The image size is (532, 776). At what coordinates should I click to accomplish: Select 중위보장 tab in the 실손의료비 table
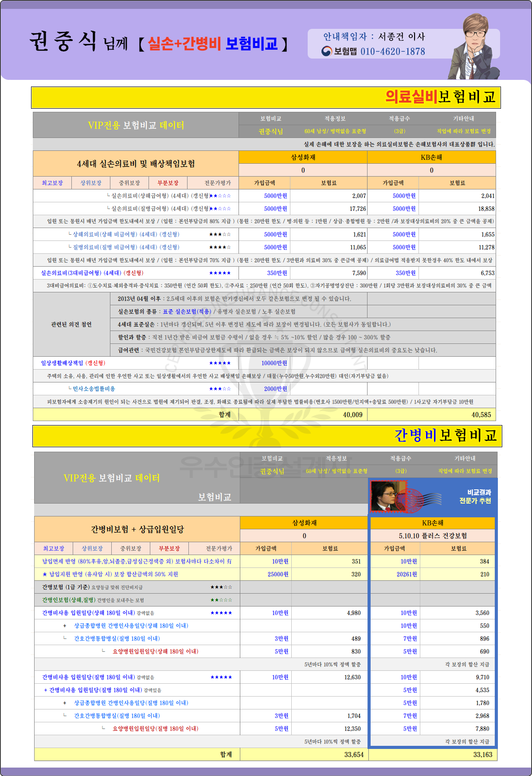tap(129, 183)
